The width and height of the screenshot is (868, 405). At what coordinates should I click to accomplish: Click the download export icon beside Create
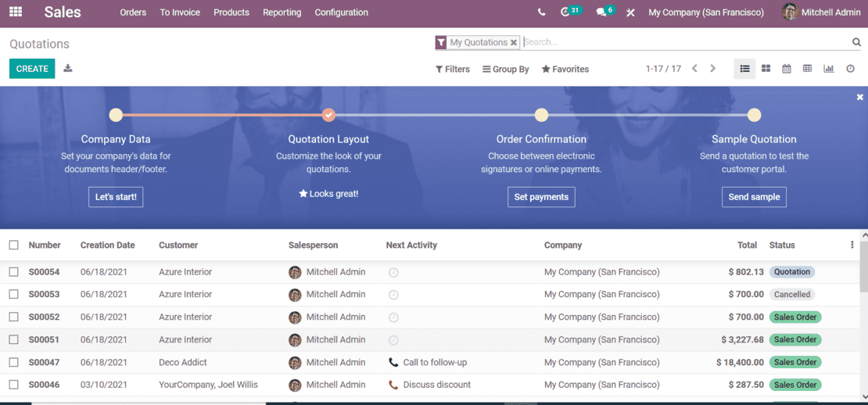pyautogui.click(x=68, y=69)
